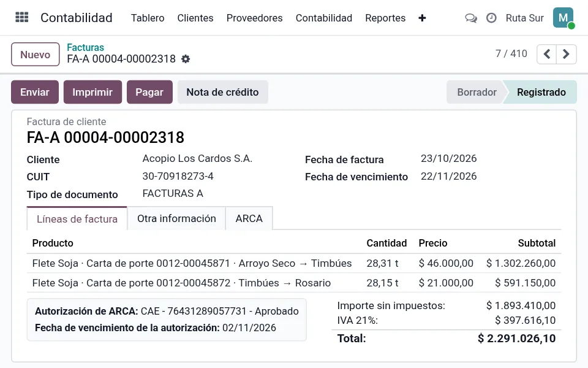The height and width of the screenshot is (368, 588).
Task: Click the CUIT value 30-70918273-4
Action: tap(178, 176)
